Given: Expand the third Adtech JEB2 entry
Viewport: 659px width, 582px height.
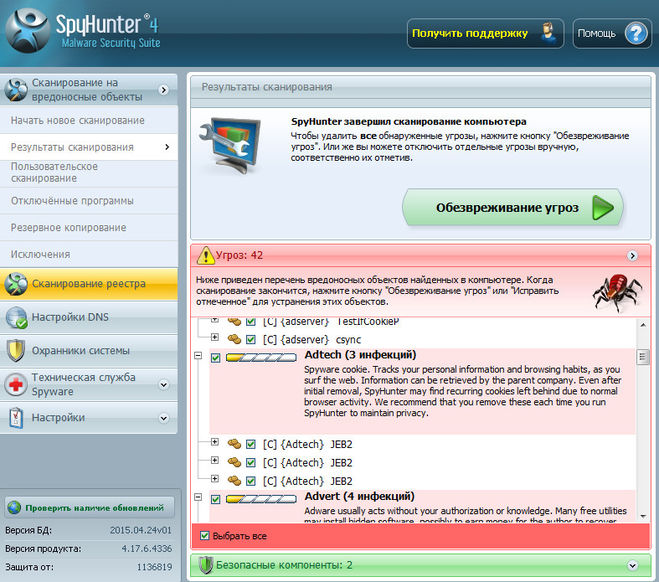Looking at the screenshot, I should 215,478.
